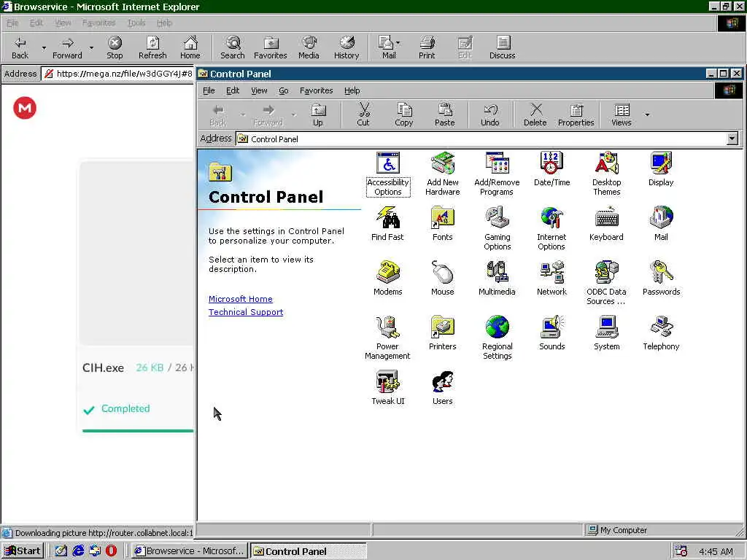Select the Sounds icon
The width and height of the screenshot is (747, 560).
(x=551, y=333)
